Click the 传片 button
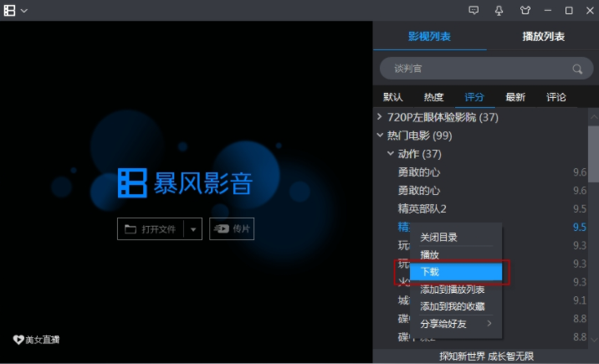Screen dimensions: 599x364 [232, 228]
